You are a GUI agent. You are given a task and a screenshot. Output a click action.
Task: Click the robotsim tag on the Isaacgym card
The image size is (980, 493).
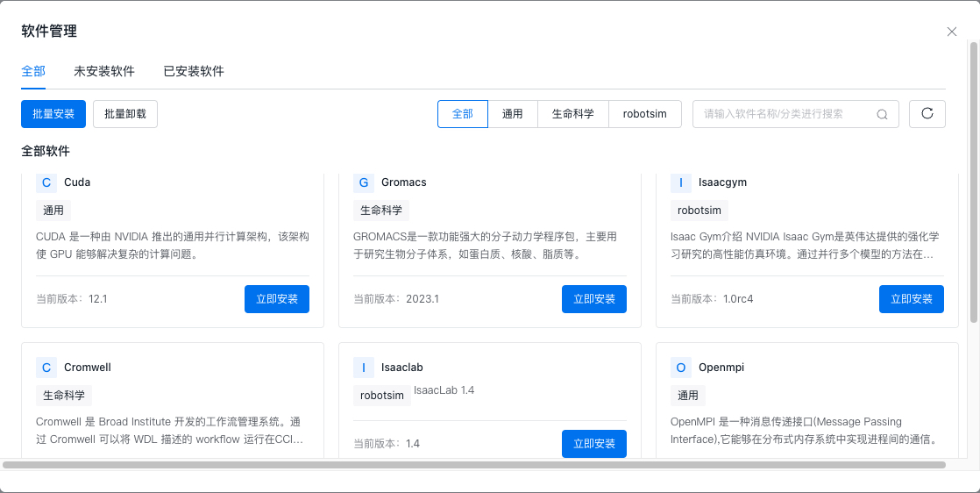(x=699, y=211)
